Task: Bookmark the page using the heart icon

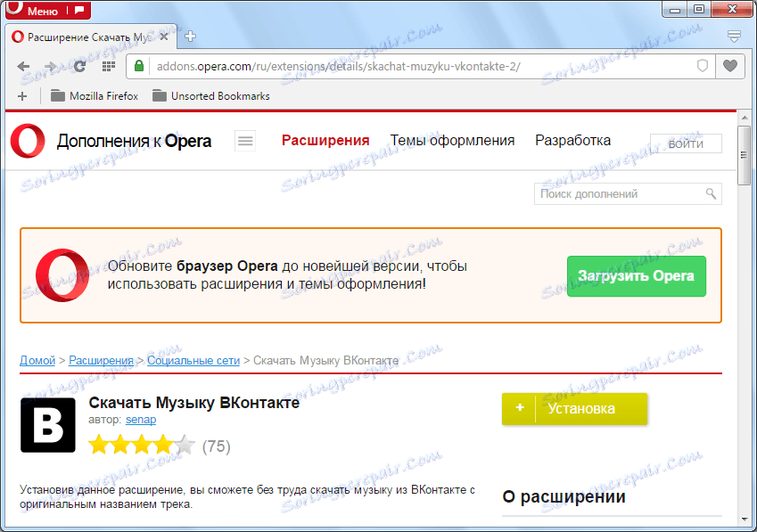Action: (729, 66)
